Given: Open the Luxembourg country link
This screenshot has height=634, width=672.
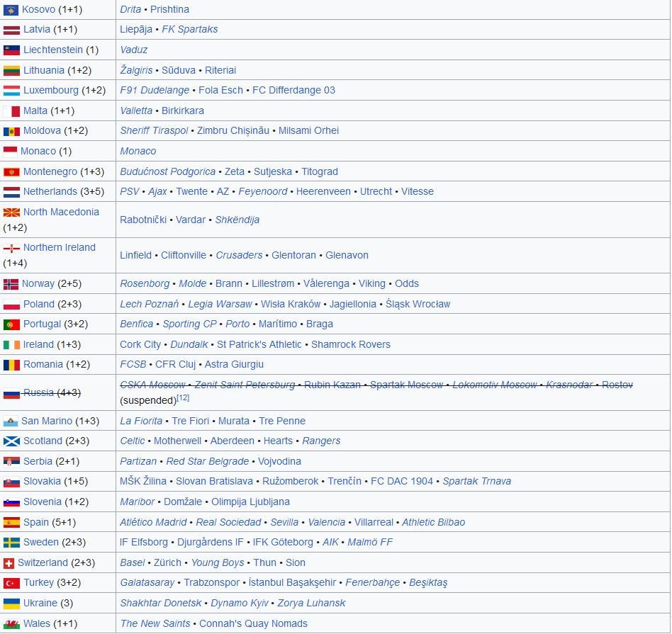Looking at the screenshot, I should pos(51,91).
